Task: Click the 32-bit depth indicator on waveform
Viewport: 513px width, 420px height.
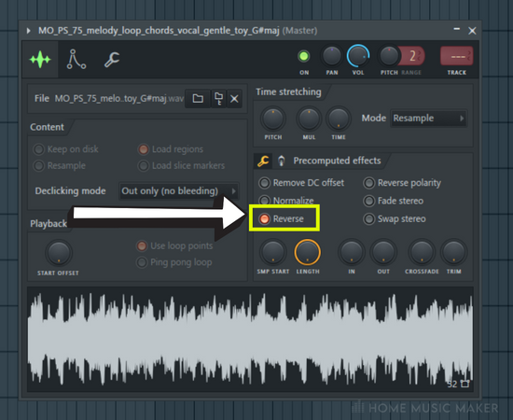Action: (458, 384)
